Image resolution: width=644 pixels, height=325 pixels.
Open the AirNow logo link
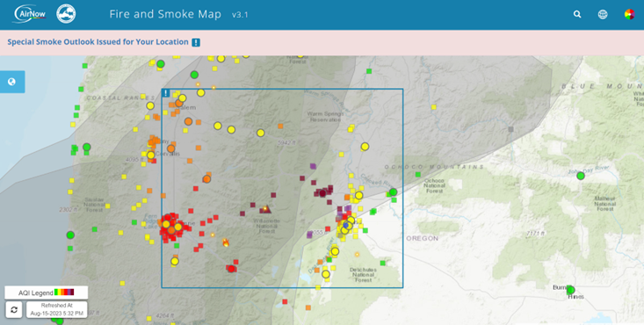[29, 14]
